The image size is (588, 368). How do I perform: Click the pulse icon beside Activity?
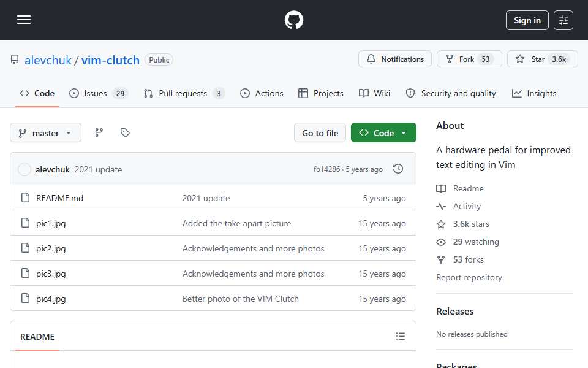(x=441, y=207)
